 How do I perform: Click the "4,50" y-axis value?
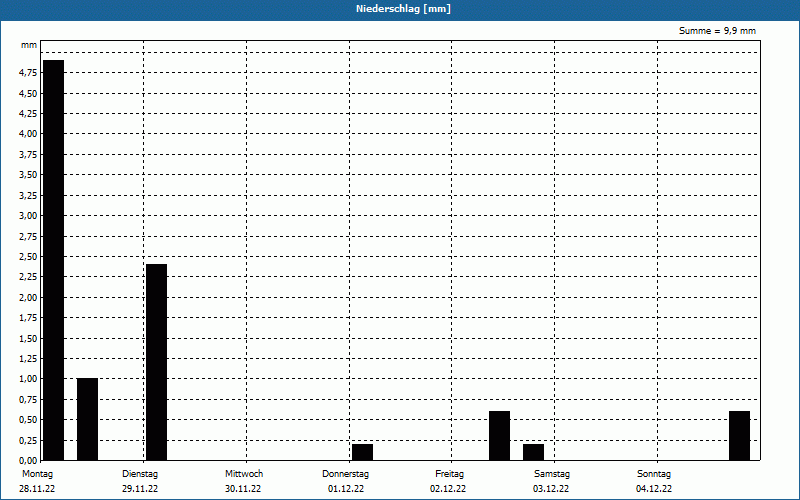tap(28, 93)
